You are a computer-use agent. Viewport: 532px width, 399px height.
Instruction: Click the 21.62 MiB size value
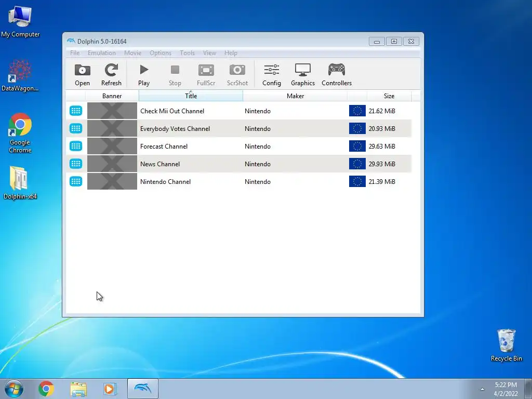pyautogui.click(x=382, y=111)
